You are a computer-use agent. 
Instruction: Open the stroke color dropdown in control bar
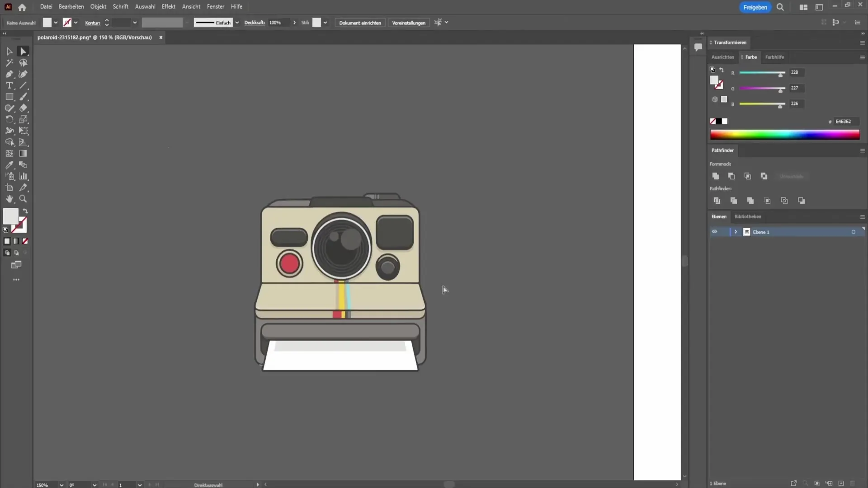(75, 23)
